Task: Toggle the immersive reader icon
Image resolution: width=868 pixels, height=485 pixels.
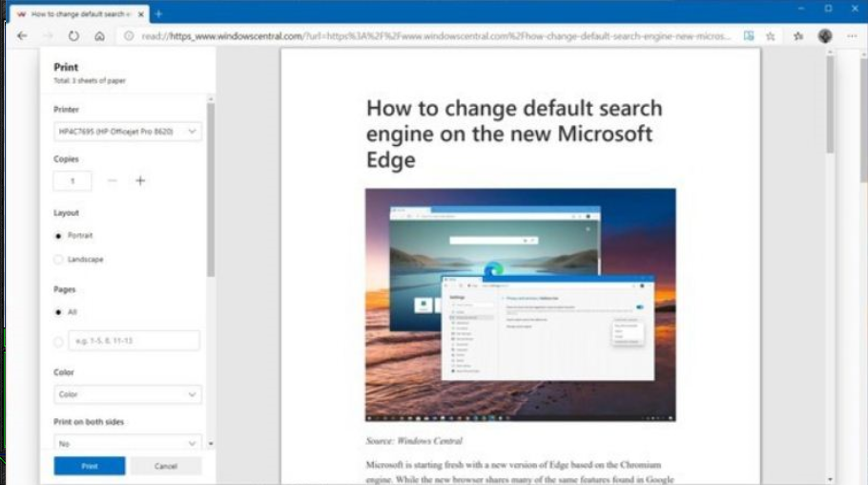Action: pos(749,36)
